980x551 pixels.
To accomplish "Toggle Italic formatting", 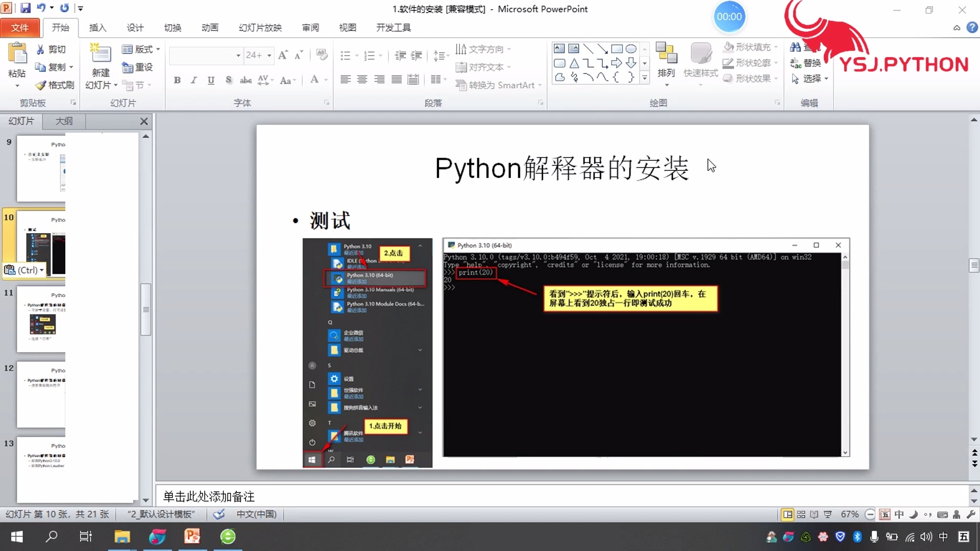I will [193, 80].
